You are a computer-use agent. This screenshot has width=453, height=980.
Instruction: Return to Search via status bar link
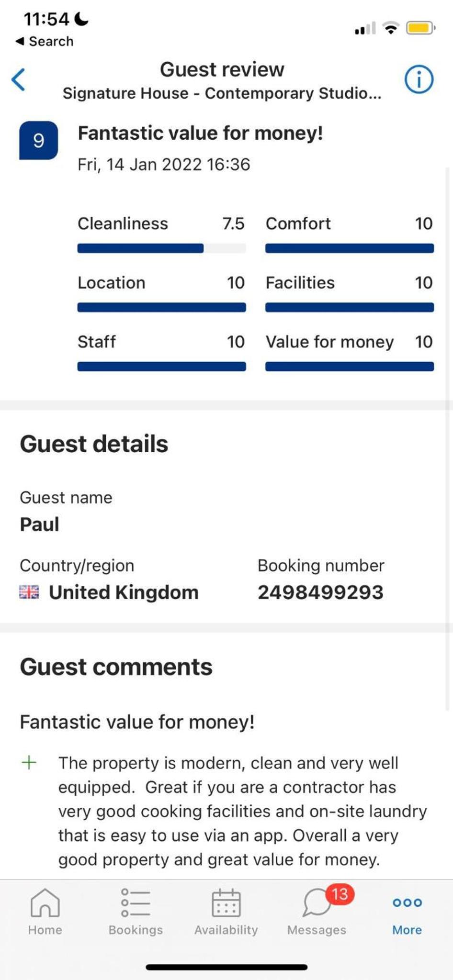[45, 41]
